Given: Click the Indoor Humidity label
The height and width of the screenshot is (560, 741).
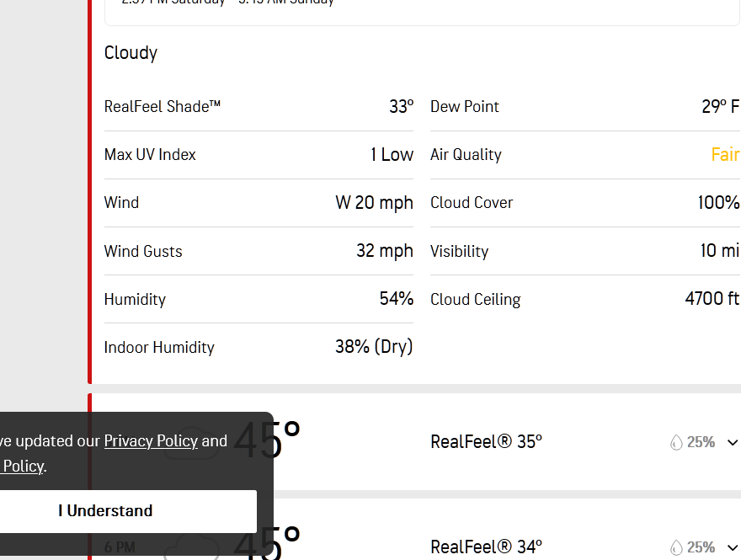Looking at the screenshot, I should 159,348.
